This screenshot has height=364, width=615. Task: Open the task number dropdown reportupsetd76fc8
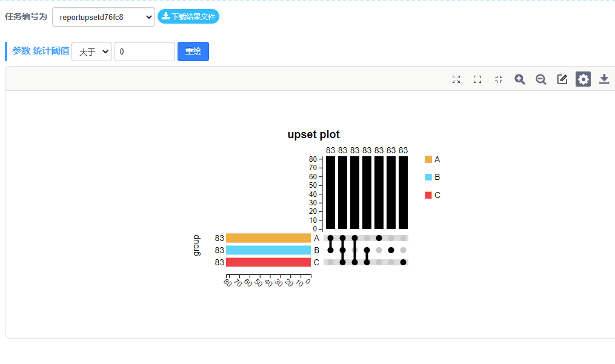104,17
